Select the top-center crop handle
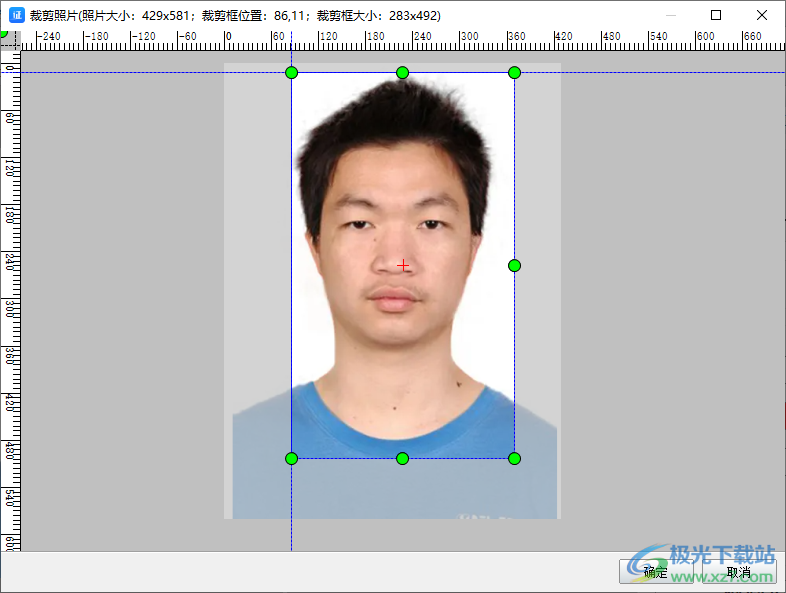The width and height of the screenshot is (786, 593). click(403, 72)
